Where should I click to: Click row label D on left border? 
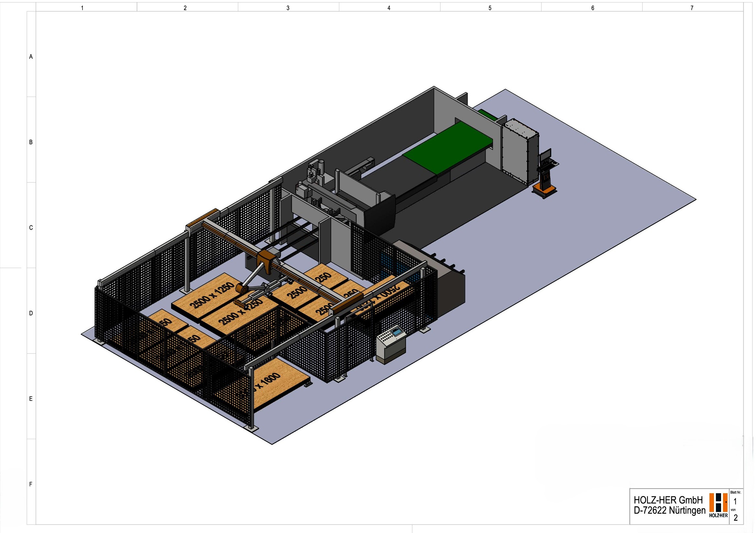tap(31, 313)
